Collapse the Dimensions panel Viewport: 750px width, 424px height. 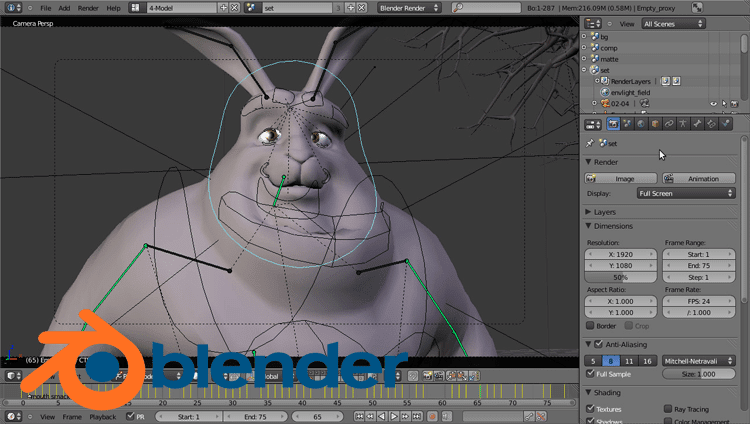click(x=588, y=226)
